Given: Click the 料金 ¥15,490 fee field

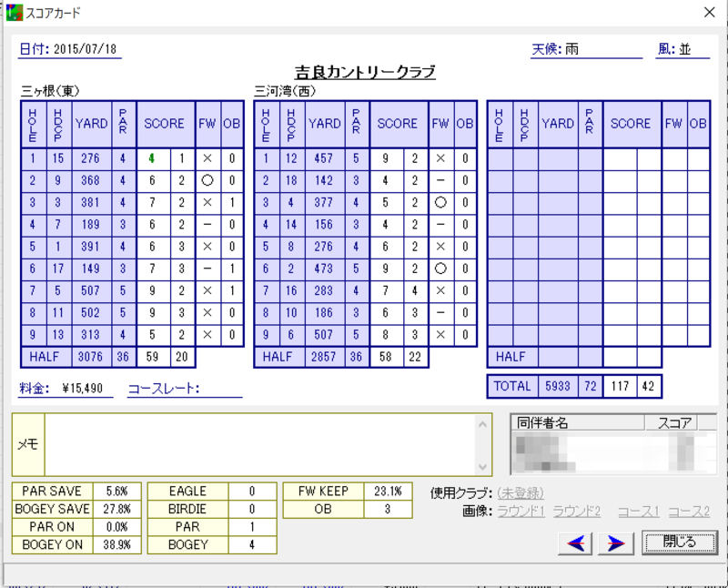Looking at the screenshot, I should tap(66, 389).
